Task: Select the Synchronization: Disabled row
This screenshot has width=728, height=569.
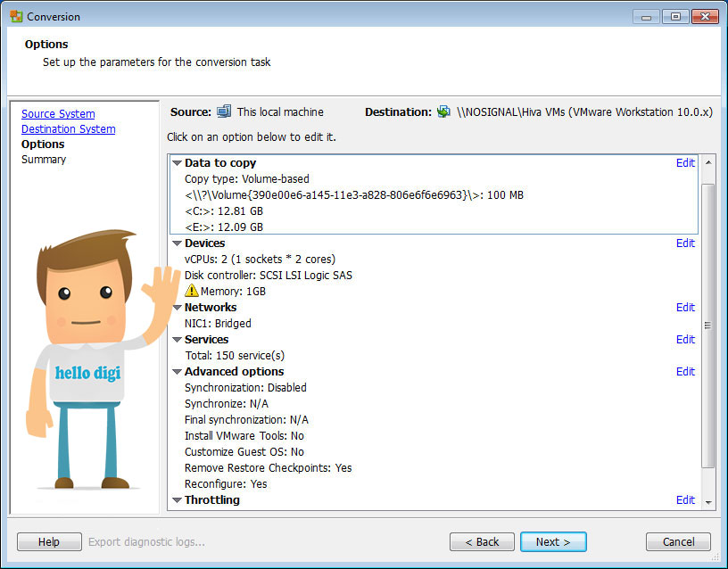Action: pyautogui.click(x=245, y=388)
